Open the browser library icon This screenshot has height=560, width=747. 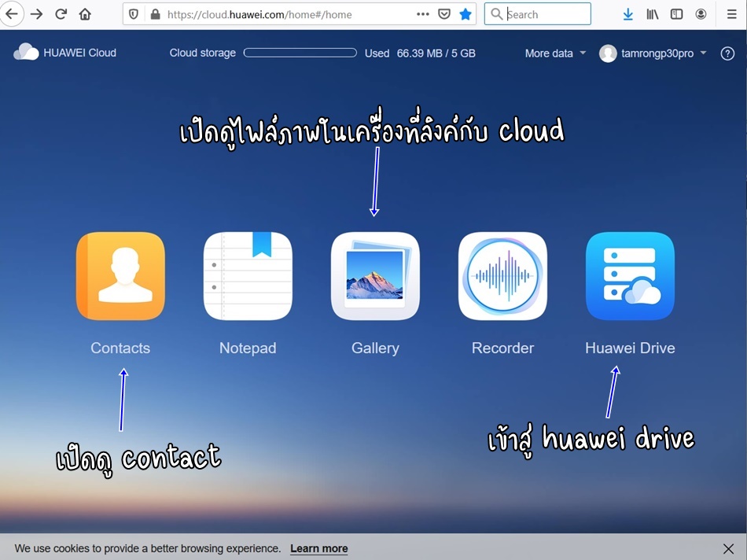[x=652, y=14]
